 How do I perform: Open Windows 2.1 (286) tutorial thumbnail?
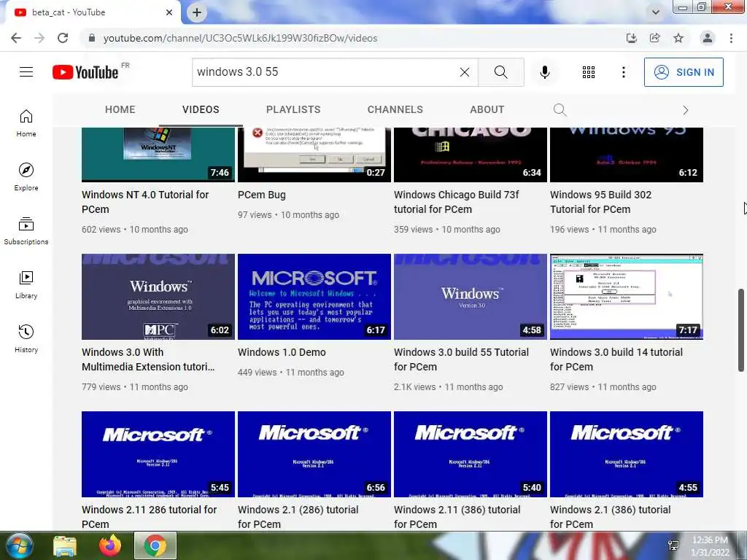tap(314, 454)
